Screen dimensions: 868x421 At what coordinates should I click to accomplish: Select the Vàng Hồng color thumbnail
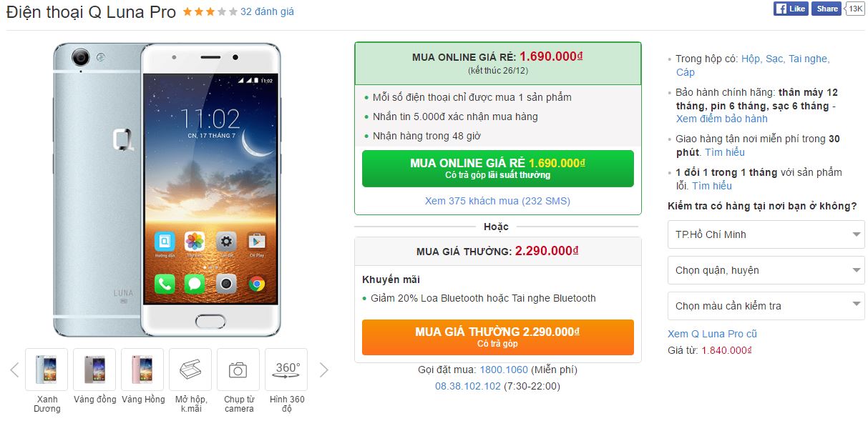coord(142,370)
